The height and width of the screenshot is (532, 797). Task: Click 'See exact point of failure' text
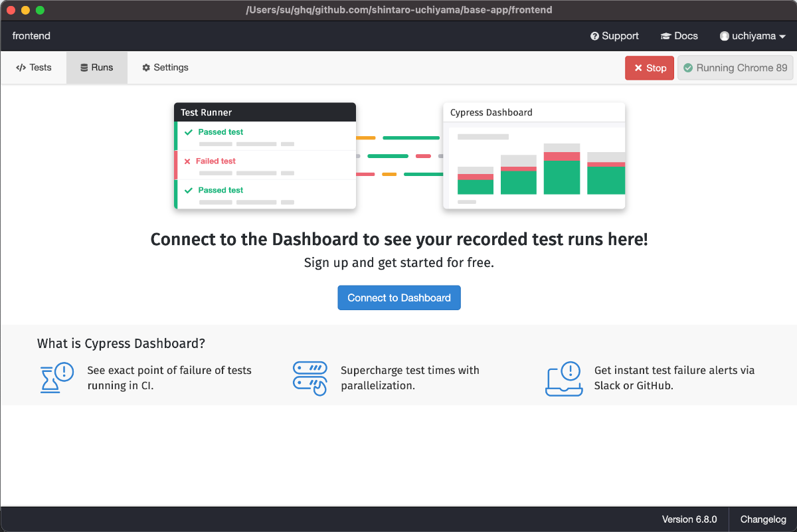(x=169, y=378)
